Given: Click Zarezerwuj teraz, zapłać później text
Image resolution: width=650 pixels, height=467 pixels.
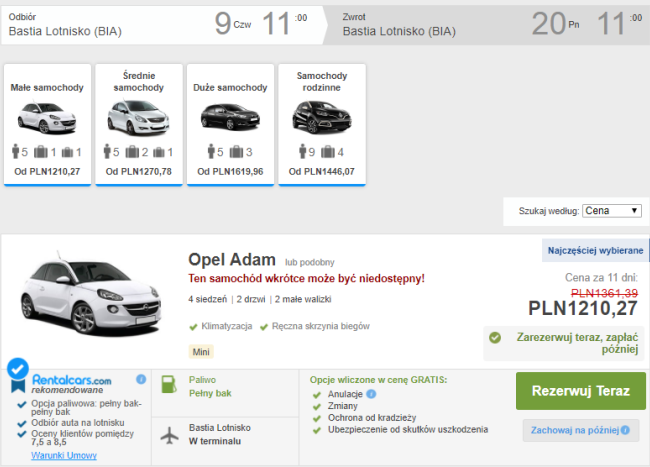Looking at the screenshot, I should [x=577, y=343].
